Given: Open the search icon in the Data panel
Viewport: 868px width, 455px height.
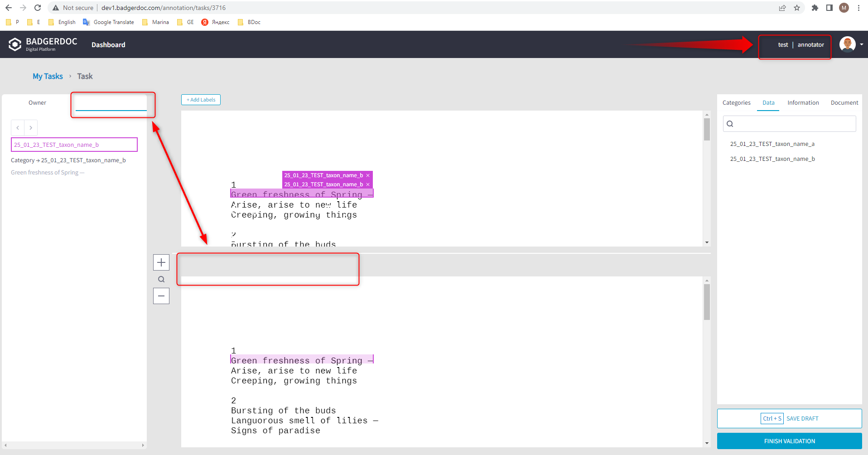Looking at the screenshot, I should click(730, 124).
